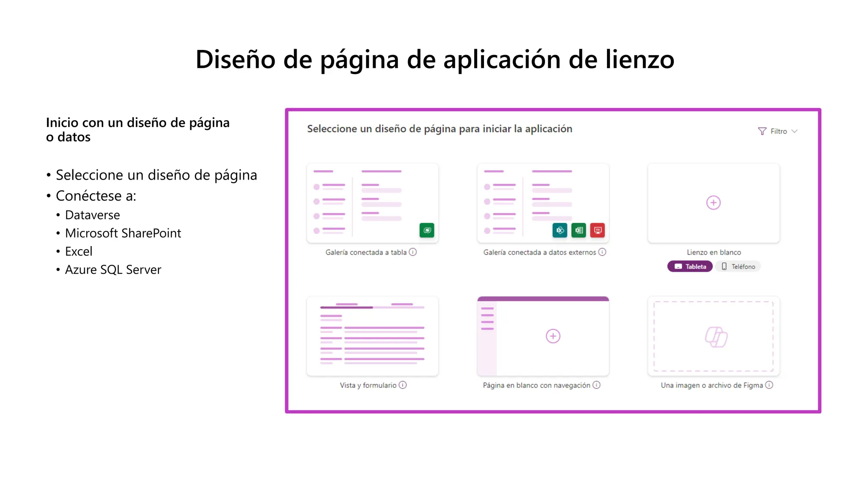Click the Microsoft SharePoint bullet text

pyautogui.click(x=123, y=233)
